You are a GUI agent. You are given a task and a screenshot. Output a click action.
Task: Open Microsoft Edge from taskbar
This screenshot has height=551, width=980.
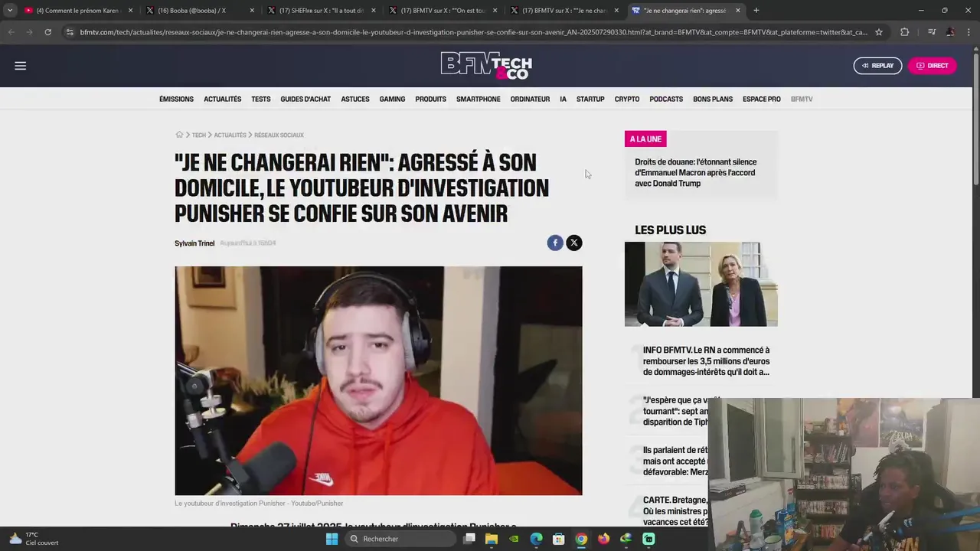[x=536, y=539]
